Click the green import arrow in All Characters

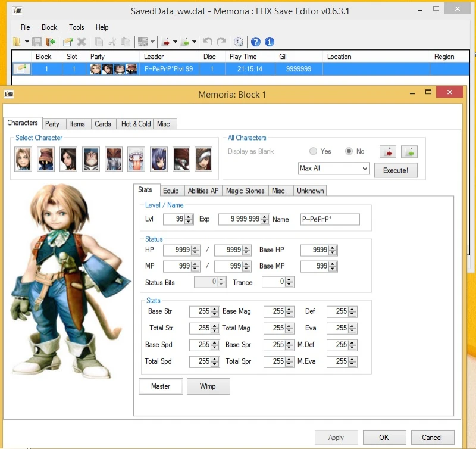409,151
